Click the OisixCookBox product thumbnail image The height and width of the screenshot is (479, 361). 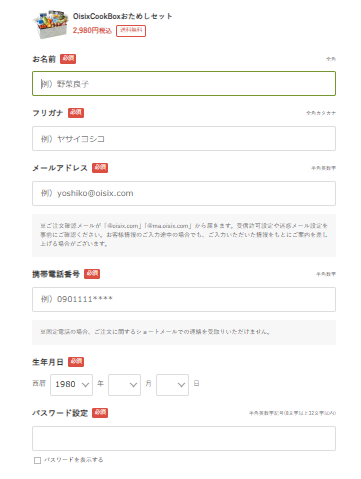[51, 24]
